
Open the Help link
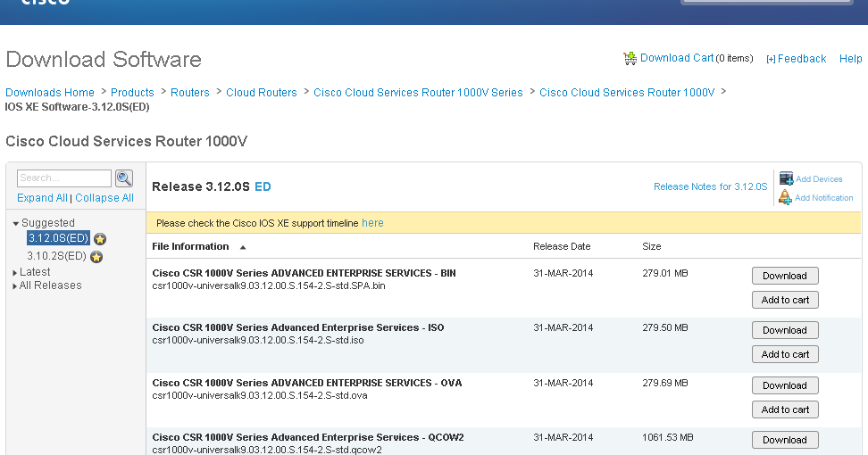pyautogui.click(x=850, y=59)
